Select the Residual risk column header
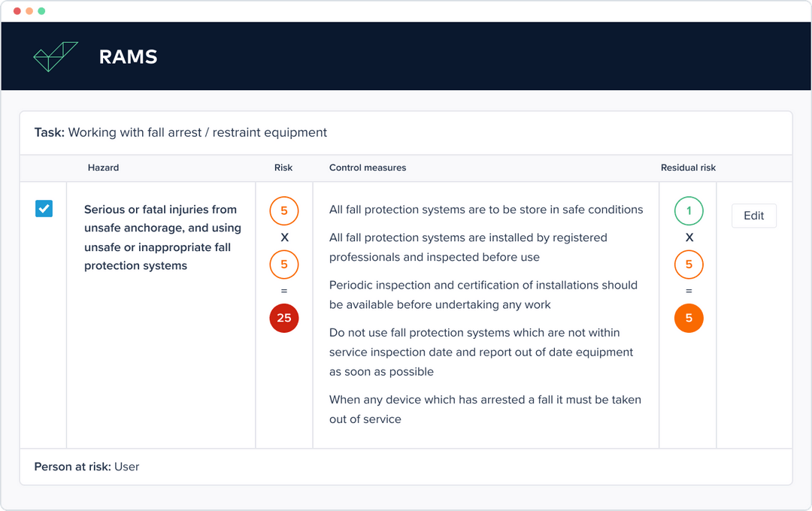The width and height of the screenshot is (812, 511). point(688,168)
